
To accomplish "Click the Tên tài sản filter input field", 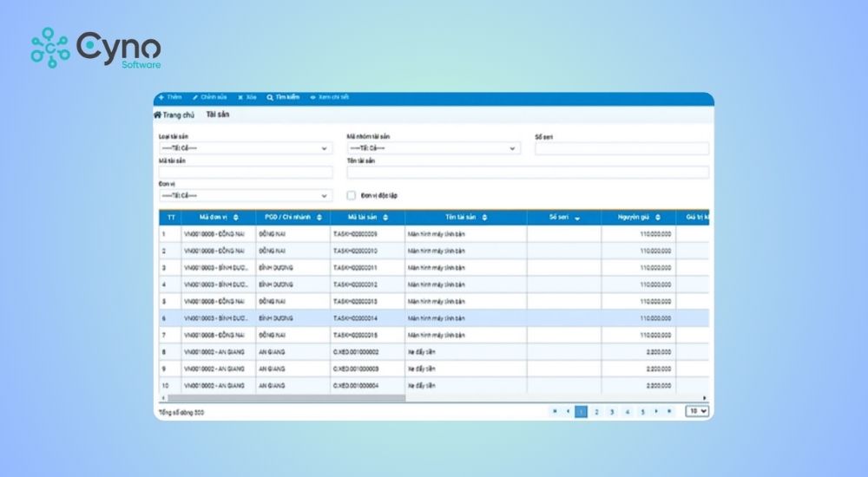I will pyautogui.click(x=528, y=172).
